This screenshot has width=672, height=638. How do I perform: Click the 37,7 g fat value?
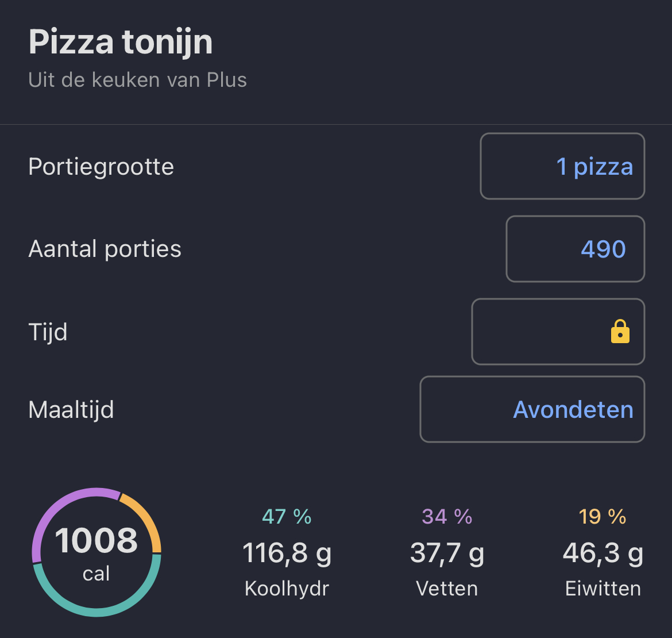point(447,554)
